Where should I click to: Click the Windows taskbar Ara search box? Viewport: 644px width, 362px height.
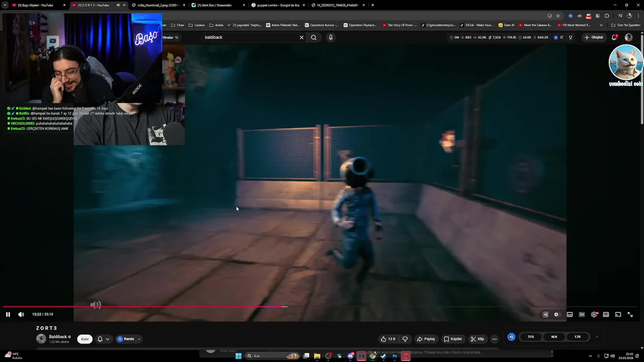coord(272,356)
